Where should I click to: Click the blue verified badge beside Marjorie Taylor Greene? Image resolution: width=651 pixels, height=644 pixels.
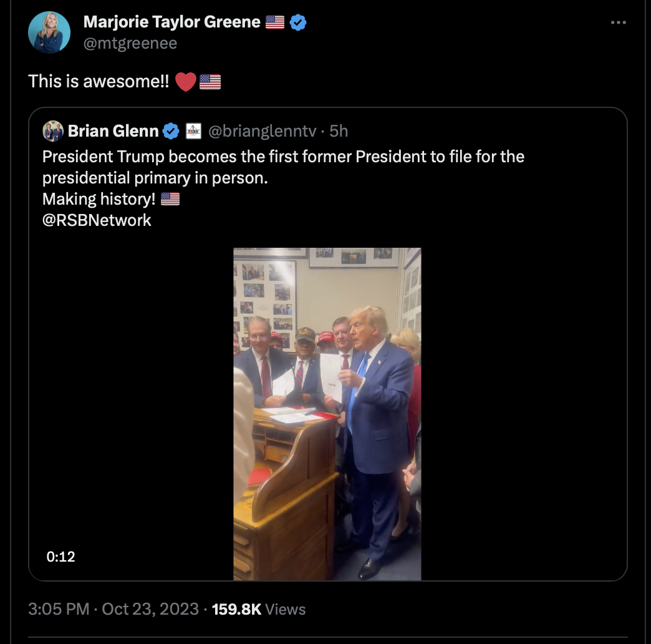tap(299, 22)
